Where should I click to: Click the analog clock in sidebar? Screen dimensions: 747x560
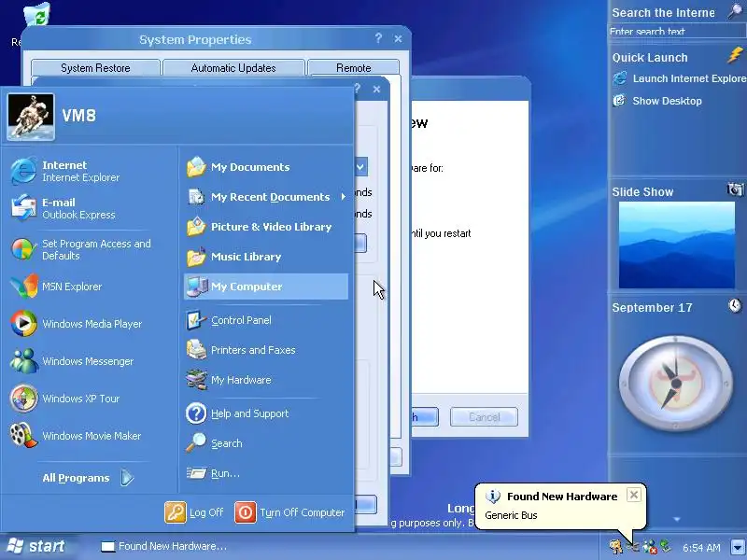pyautogui.click(x=676, y=384)
